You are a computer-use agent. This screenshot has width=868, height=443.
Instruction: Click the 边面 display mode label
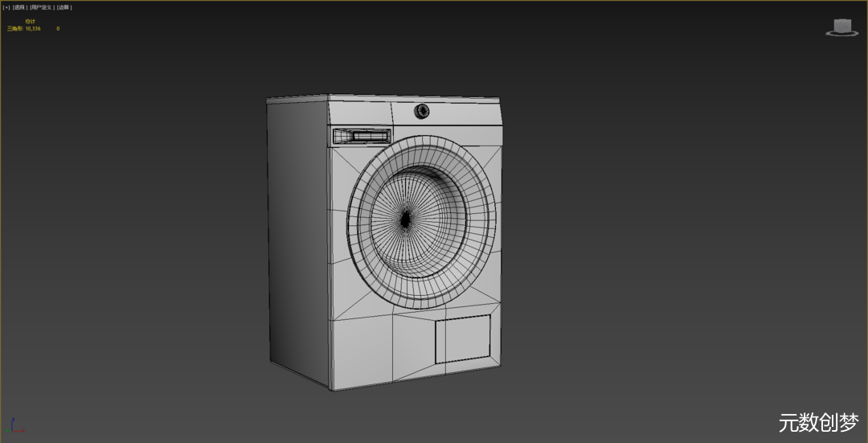pyautogui.click(x=63, y=7)
